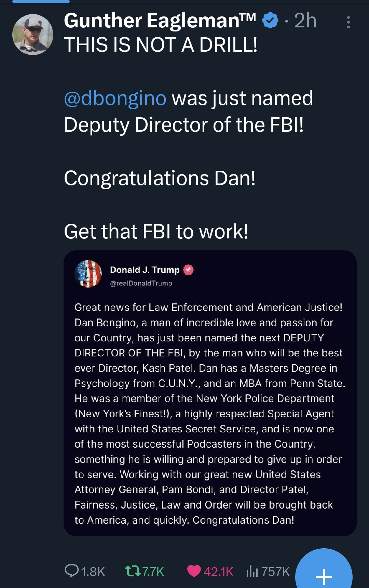This screenshot has width=369, height=588.
Task: Unlike the post via the heart icon
Action: tap(194, 571)
